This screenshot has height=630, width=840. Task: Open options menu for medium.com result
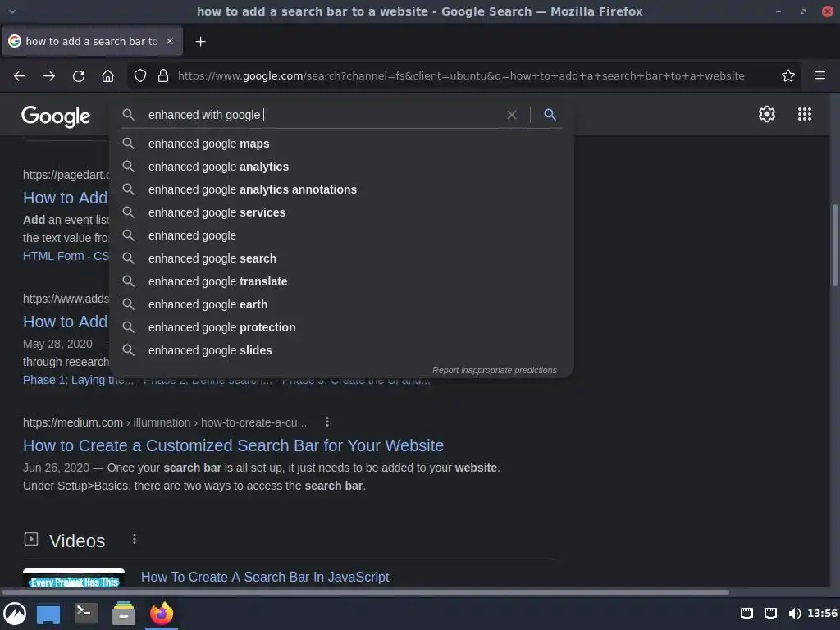pyautogui.click(x=327, y=422)
